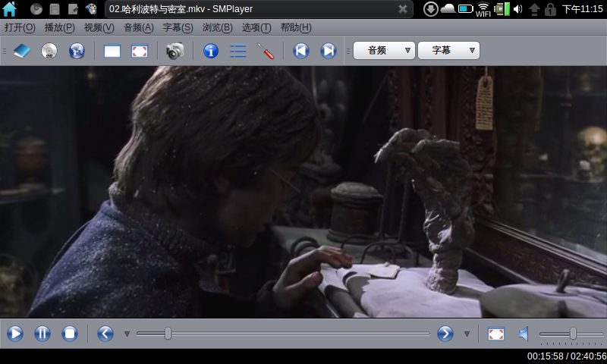
Task: Toggle fullscreen icon in top toolbar
Action: point(140,51)
